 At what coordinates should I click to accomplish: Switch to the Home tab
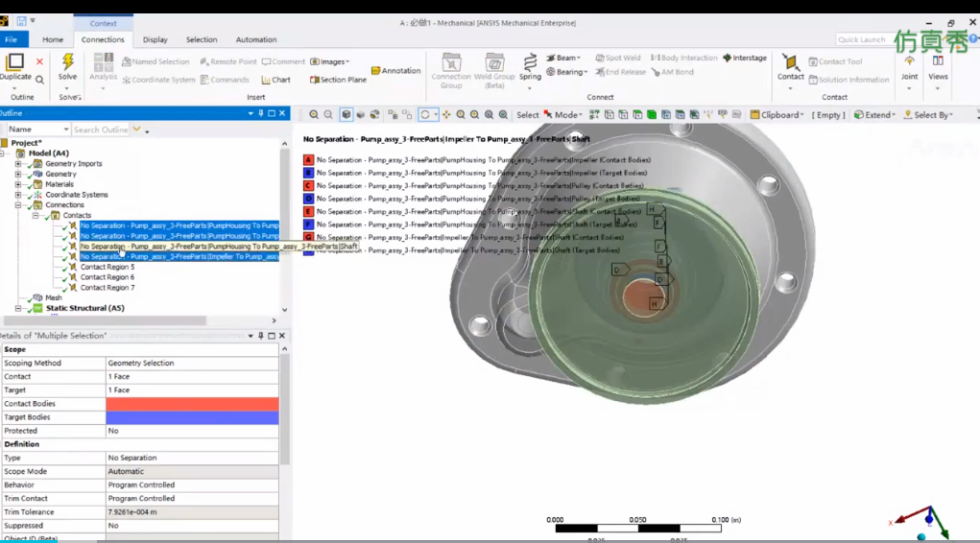(x=53, y=39)
